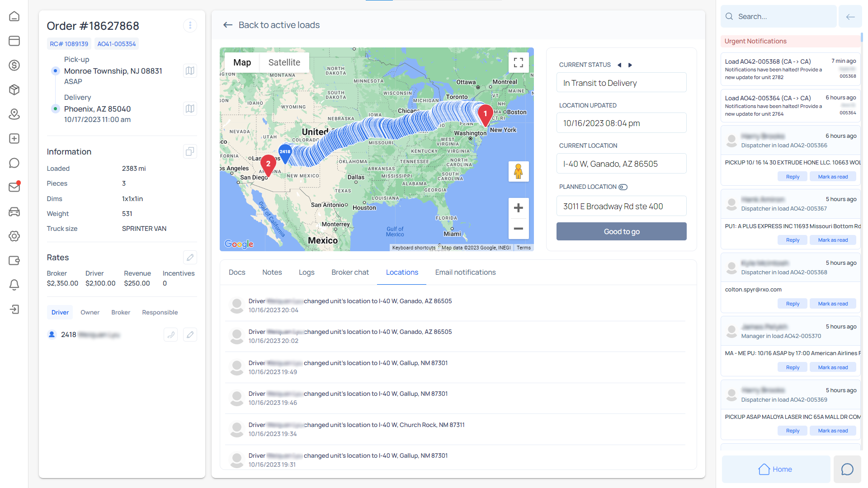The height and width of the screenshot is (488, 868).
Task: Open the vehicles icon in the left sidebar
Action: tap(14, 212)
